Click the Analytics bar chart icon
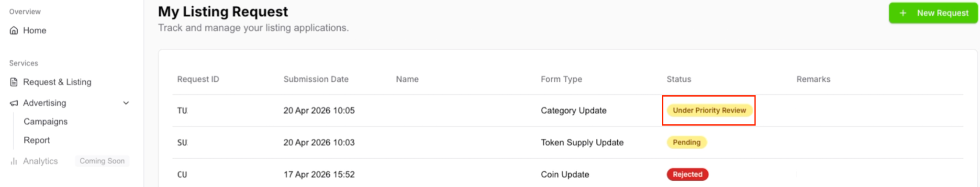The height and width of the screenshot is (187, 980). [x=14, y=162]
